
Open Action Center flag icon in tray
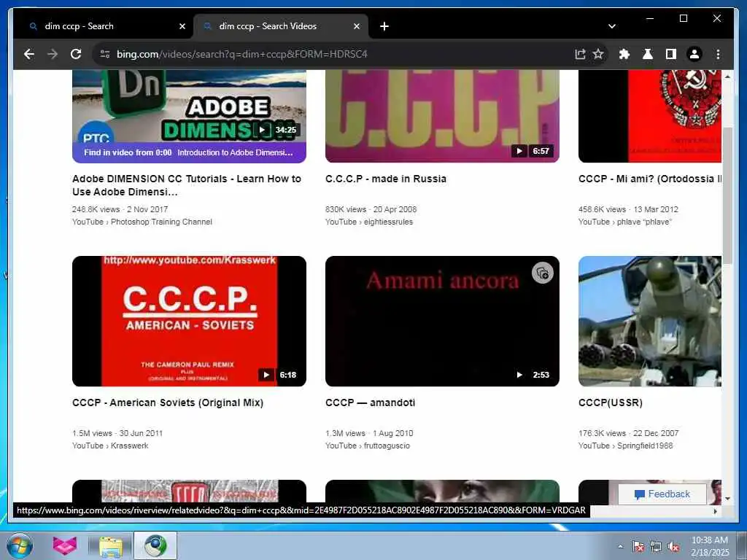638,546
